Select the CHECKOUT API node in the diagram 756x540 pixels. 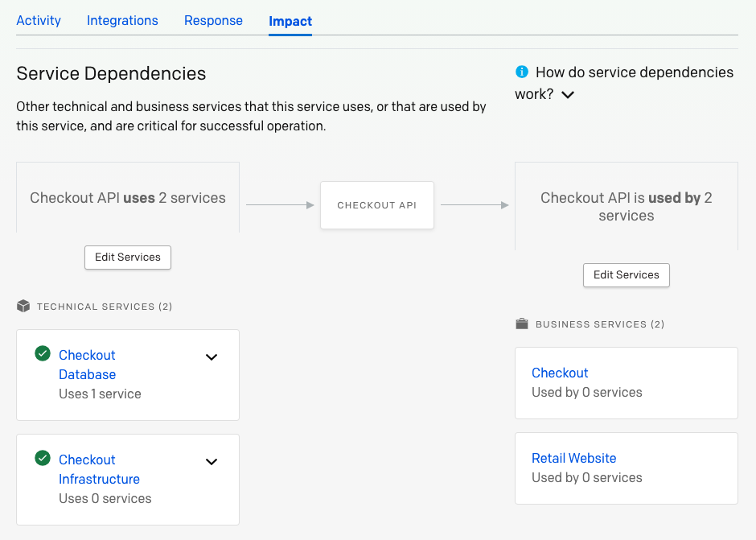point(376,204)
